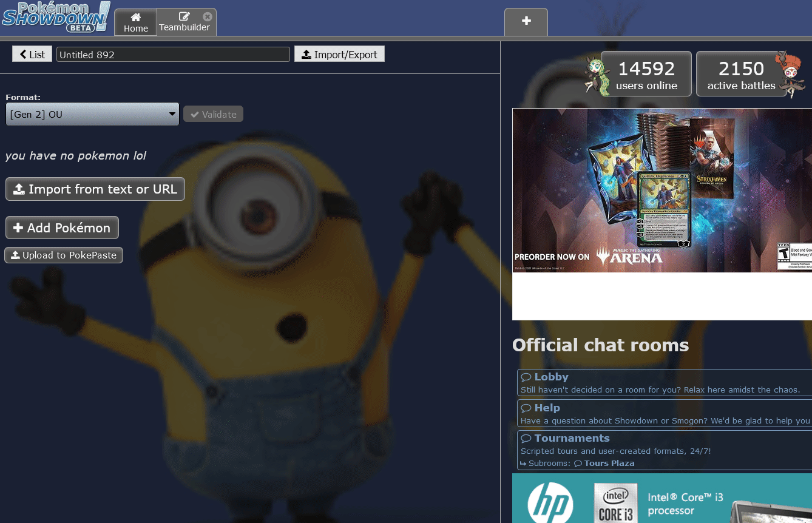
Task: Open a new room with the plus tab
Action: coord(526,22)
